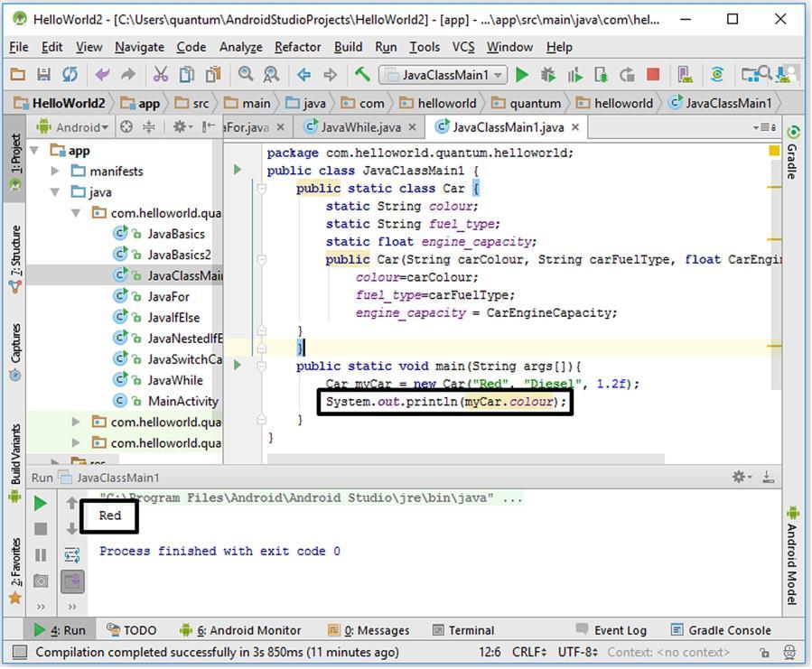This screenshot has height=669, width=812.
Task: Synchronize the project using the refresh icon
Action: coord(70,75)
